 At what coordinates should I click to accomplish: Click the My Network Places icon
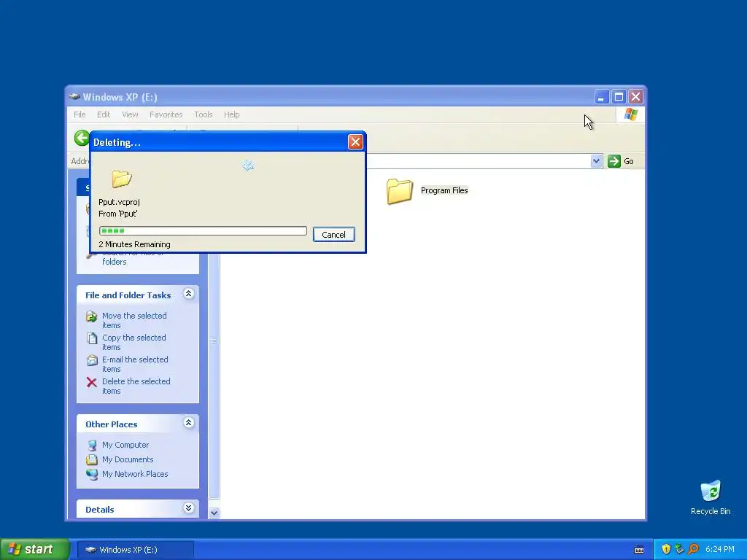[x=91, y=474]
